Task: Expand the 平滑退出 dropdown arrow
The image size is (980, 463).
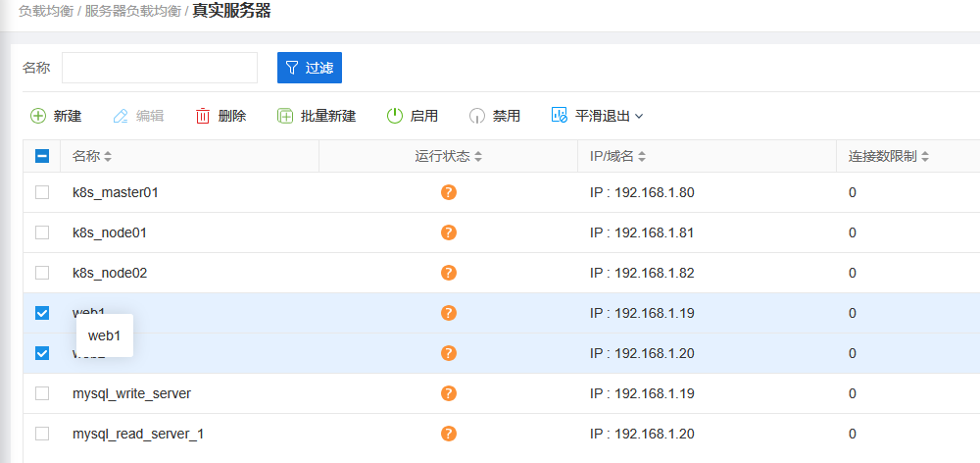Action: 639,116
